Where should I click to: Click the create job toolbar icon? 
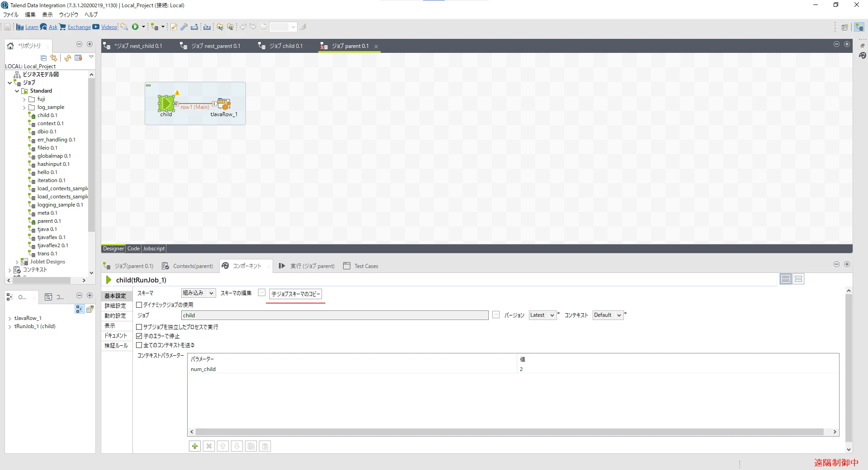155,27
